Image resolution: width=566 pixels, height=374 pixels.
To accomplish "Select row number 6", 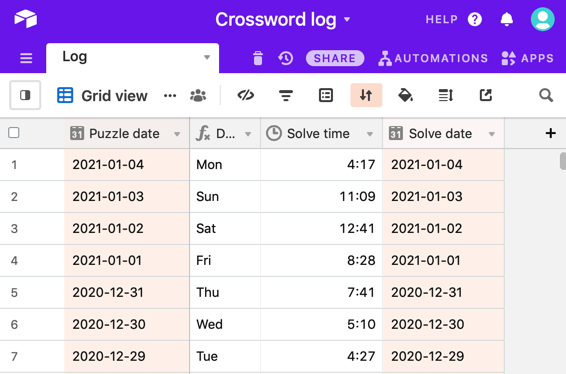I will (x=14, y=325).
